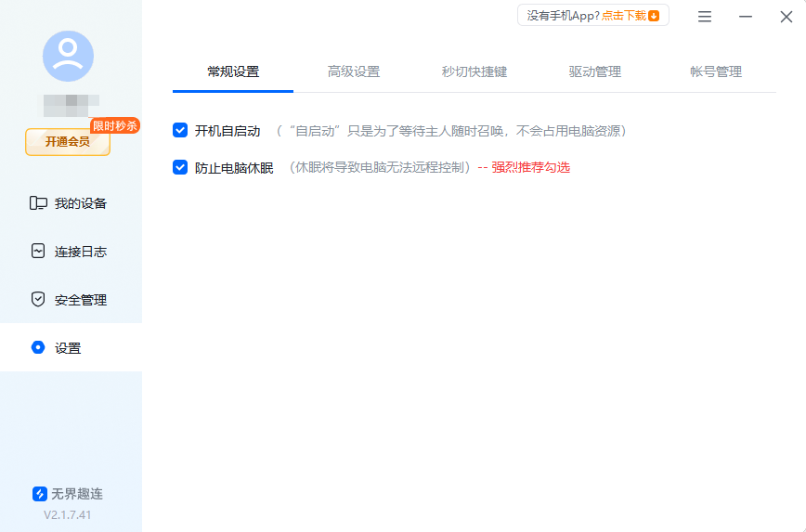The image size is (806, 532).
Task: Click the user avatar profile icon
Action: point(68,56)
